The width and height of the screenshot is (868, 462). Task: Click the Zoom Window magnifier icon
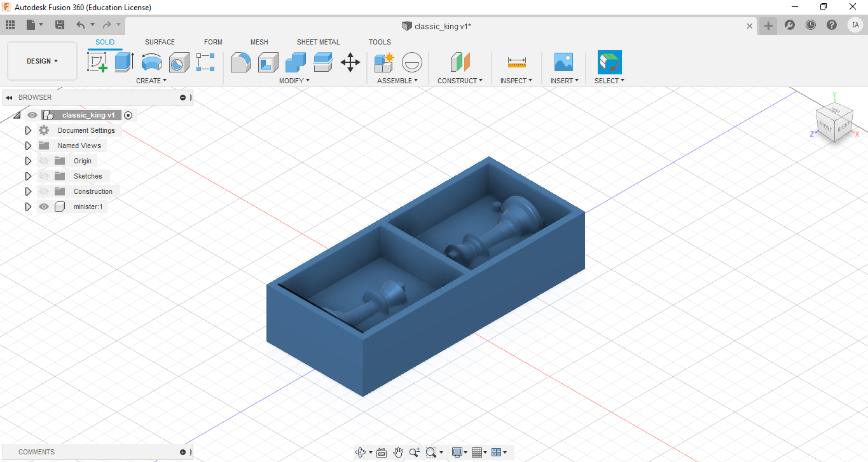point(431,452)
